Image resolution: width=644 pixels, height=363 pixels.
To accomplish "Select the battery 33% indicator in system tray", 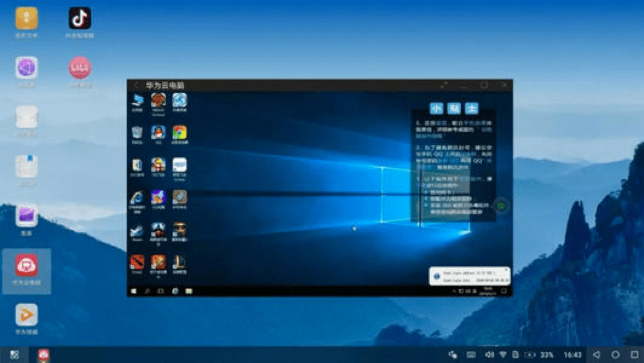I will [539, 355].
